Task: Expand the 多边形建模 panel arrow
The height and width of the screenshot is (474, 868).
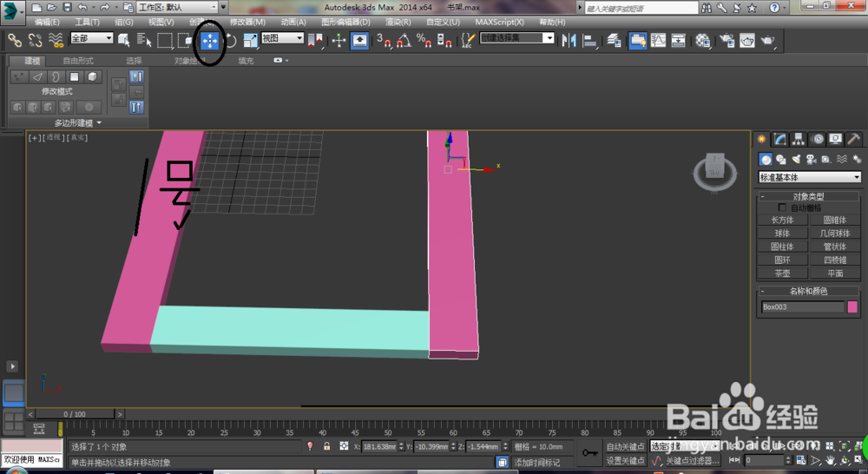Action: 99,123
